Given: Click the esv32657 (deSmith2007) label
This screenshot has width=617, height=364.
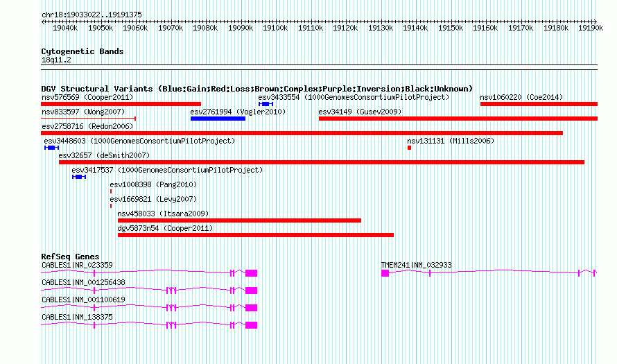Looking at the screenshot, I should pos(104,155).
